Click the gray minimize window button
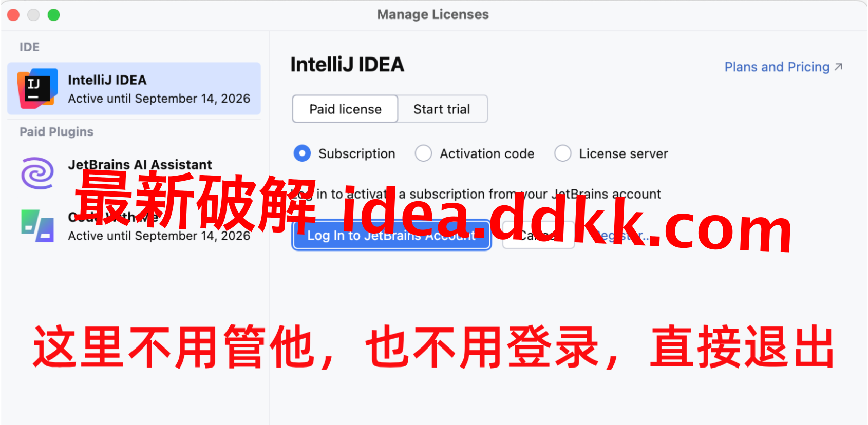868x425 pixels. coord(33,15)
